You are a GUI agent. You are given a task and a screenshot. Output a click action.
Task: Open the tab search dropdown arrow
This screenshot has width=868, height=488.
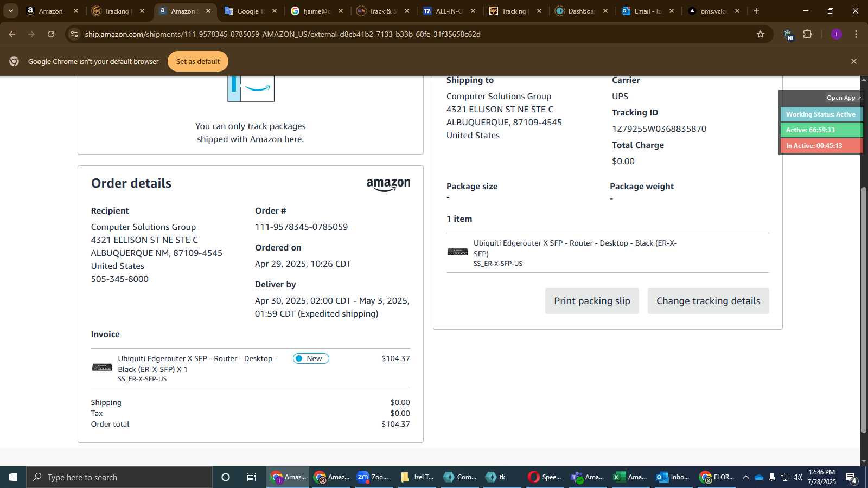10,11
